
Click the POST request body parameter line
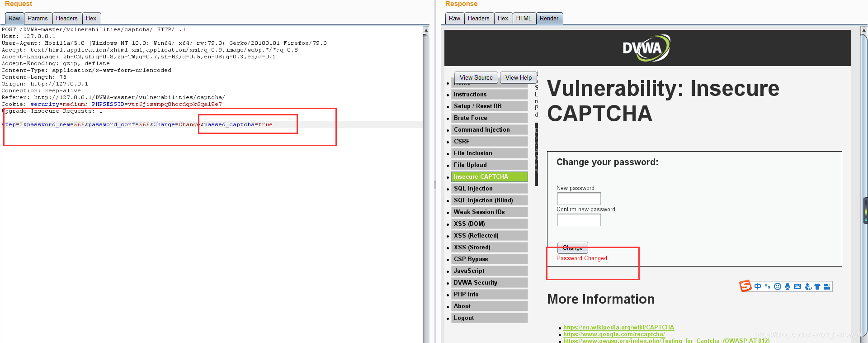137,124
